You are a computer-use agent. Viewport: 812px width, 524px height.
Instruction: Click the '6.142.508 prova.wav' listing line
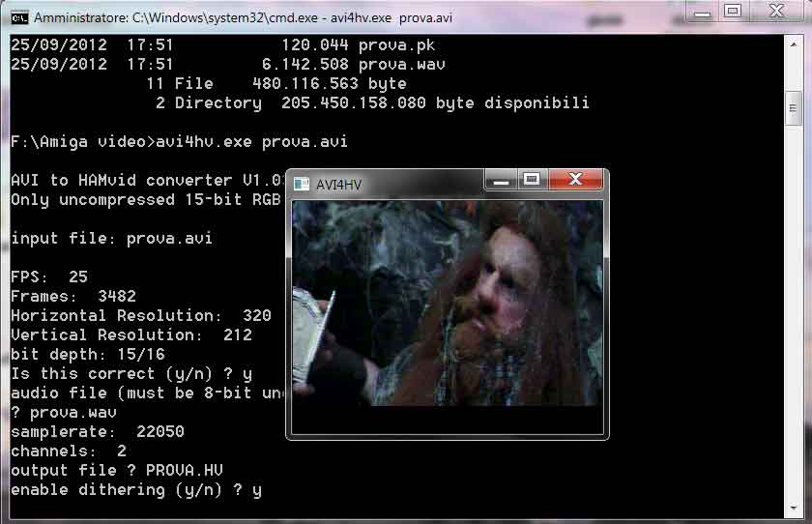pos(228,64)
